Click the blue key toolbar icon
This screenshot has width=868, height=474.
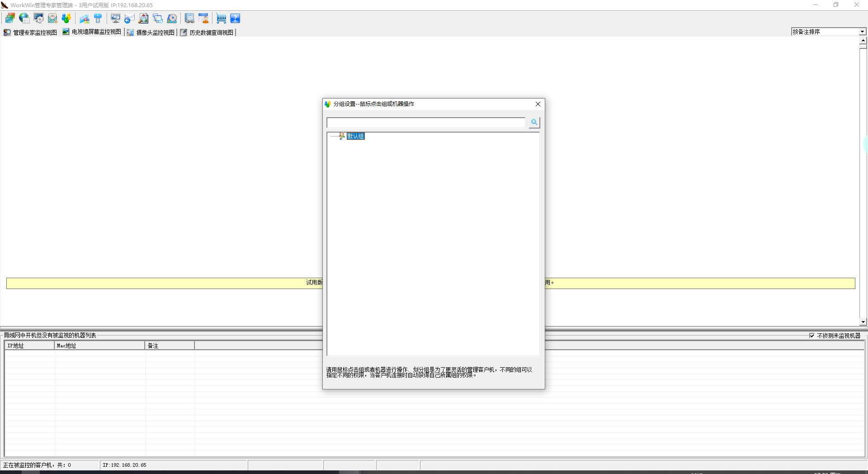pos(98,18)
